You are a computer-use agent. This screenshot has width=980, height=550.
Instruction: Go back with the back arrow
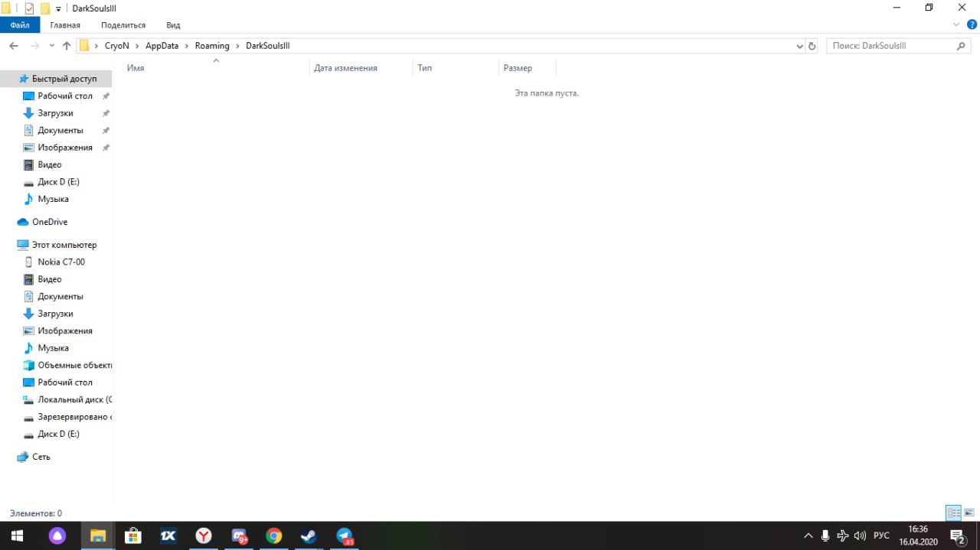[14, 46]
